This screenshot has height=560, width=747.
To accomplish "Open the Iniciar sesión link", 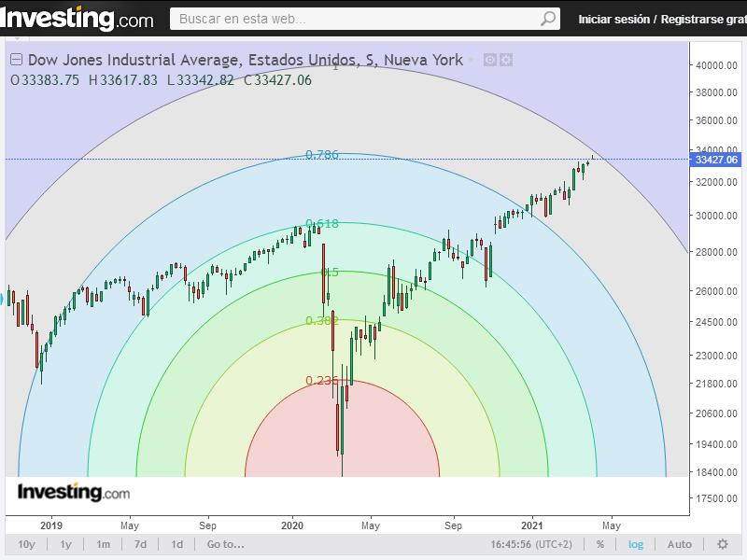I will [x=613, y=19].
